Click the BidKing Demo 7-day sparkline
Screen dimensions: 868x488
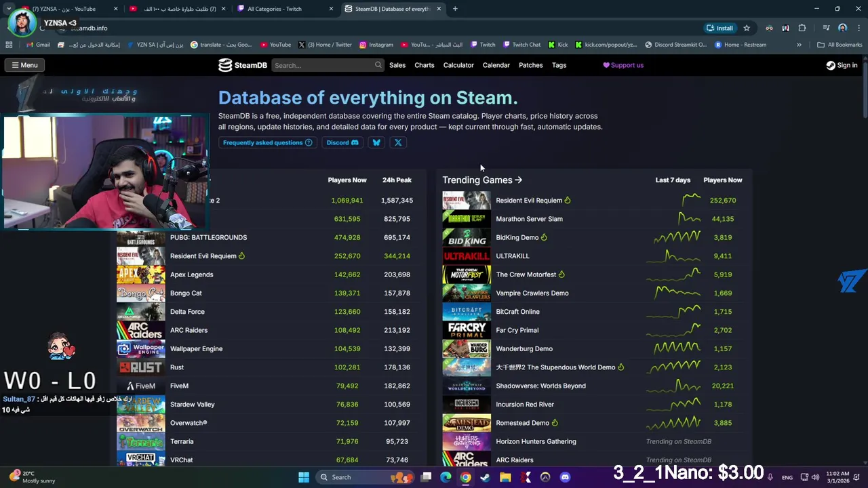point(677,237)
